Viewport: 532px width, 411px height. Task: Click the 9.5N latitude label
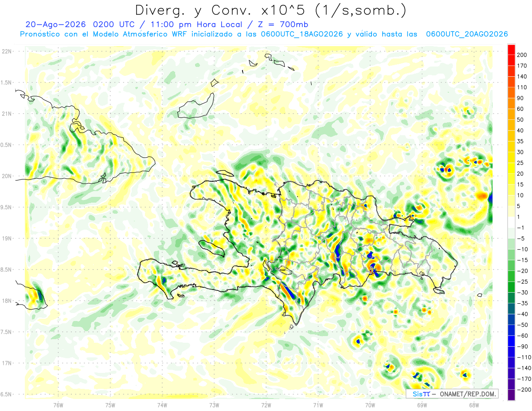(x=7, y=207)
